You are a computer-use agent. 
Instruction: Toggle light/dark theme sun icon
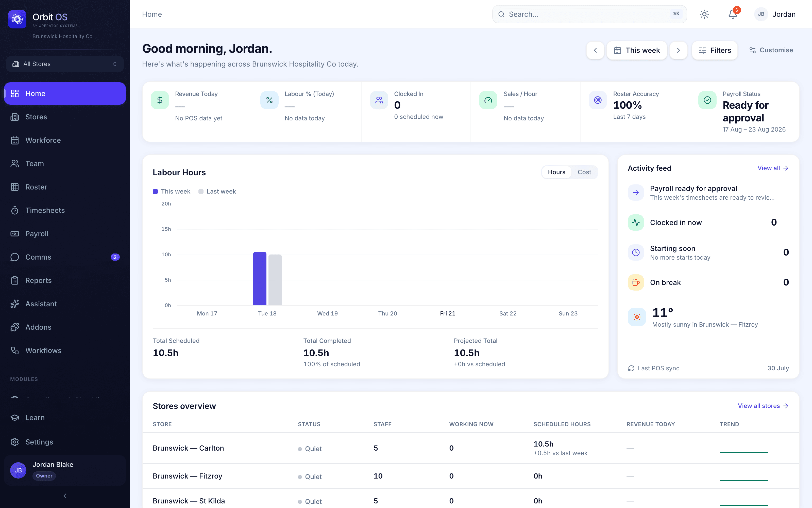coord(704,14)
